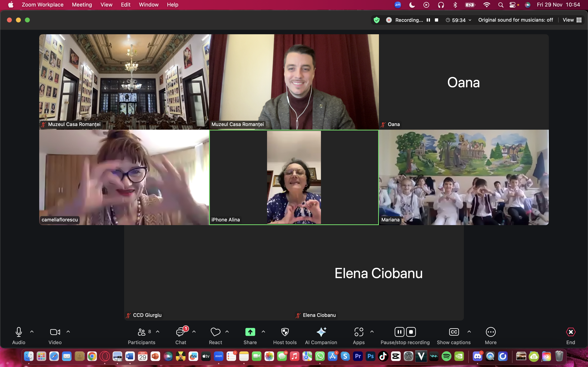Launch AI Companion
The height and width of the screenshot is (367, 588).
point(321,332)
